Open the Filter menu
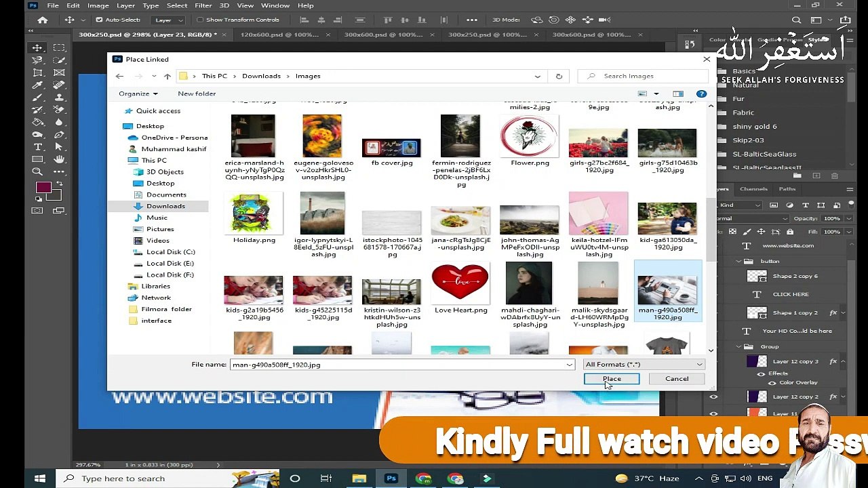This screenshot has width=868, height=488. 203,5
